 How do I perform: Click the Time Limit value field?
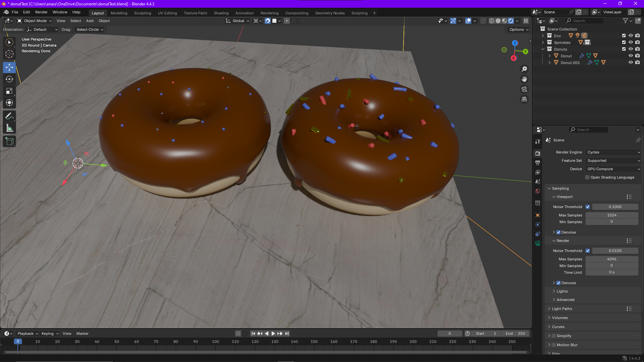click(x=611, y=272)
